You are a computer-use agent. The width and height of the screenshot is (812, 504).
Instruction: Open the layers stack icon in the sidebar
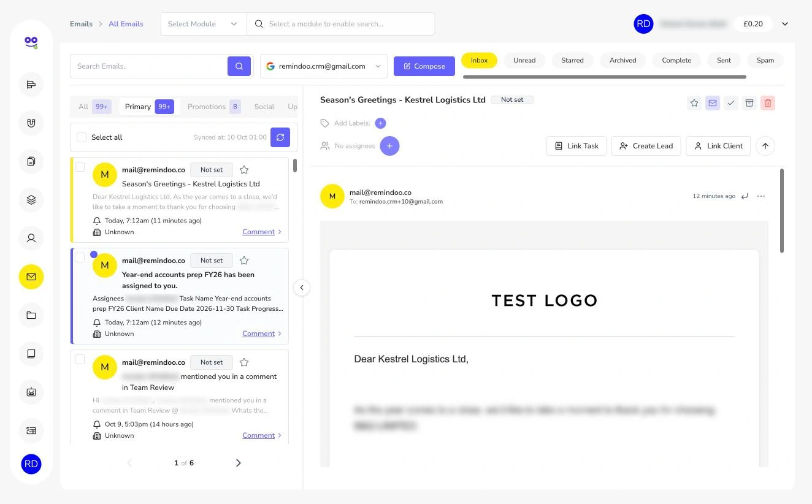pyautogui.click(x=31, y=200)
